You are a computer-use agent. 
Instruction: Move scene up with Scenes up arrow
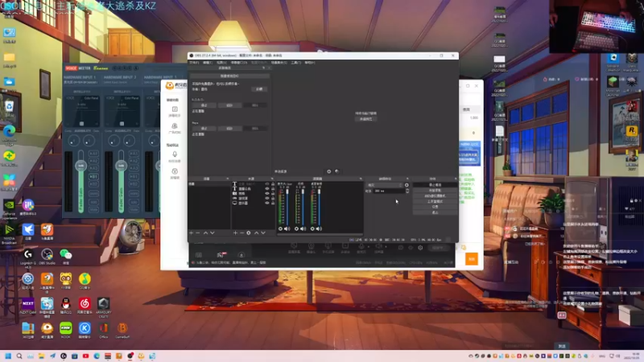pyautogui.click(x=206, y=232)
